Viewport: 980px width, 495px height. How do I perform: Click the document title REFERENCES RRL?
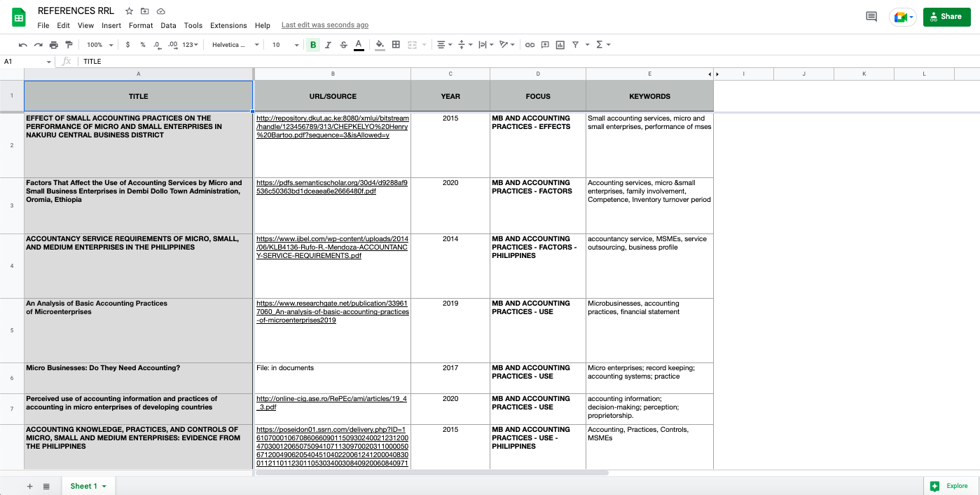[x=76, y=11]
